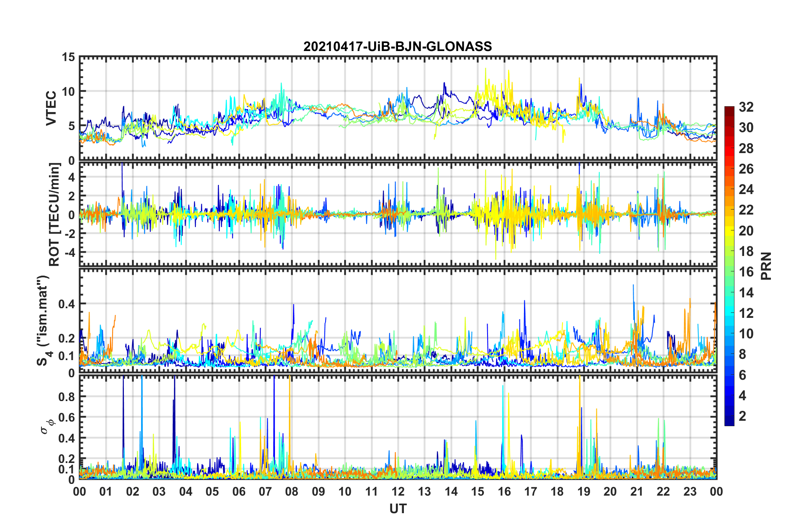This screenshot has width=796, height=532.
Task: Click UT axis tick label 09
Action: [318, 491]
